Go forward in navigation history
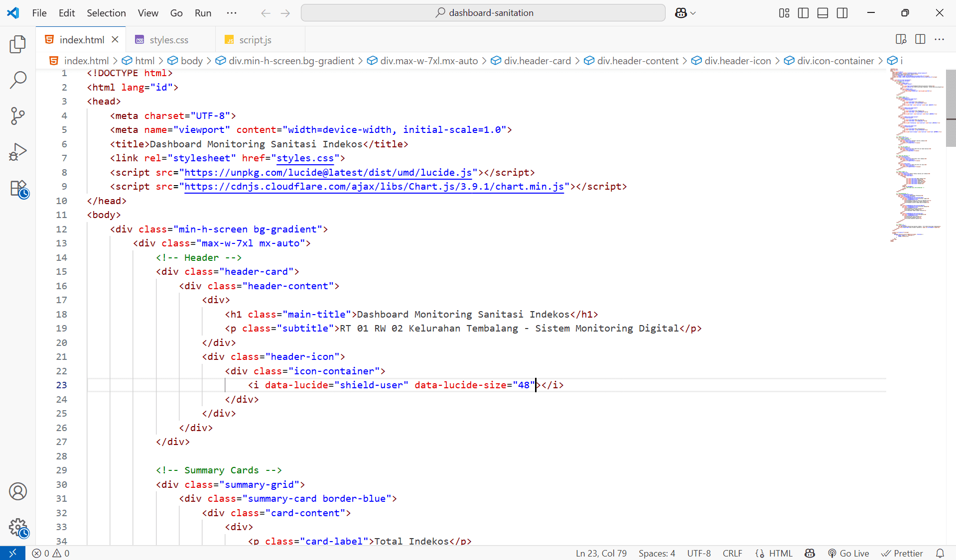Viewport: 956px width, 560px height. click(x=285, y=13)
